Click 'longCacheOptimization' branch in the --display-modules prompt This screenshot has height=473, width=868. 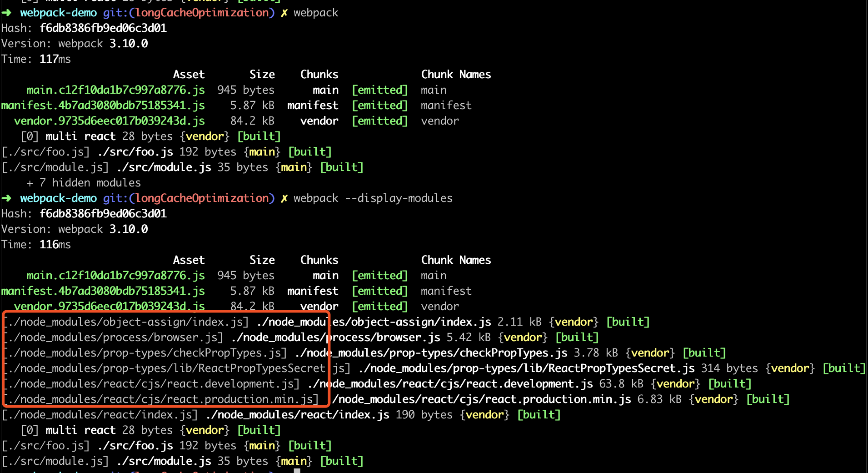202,198
